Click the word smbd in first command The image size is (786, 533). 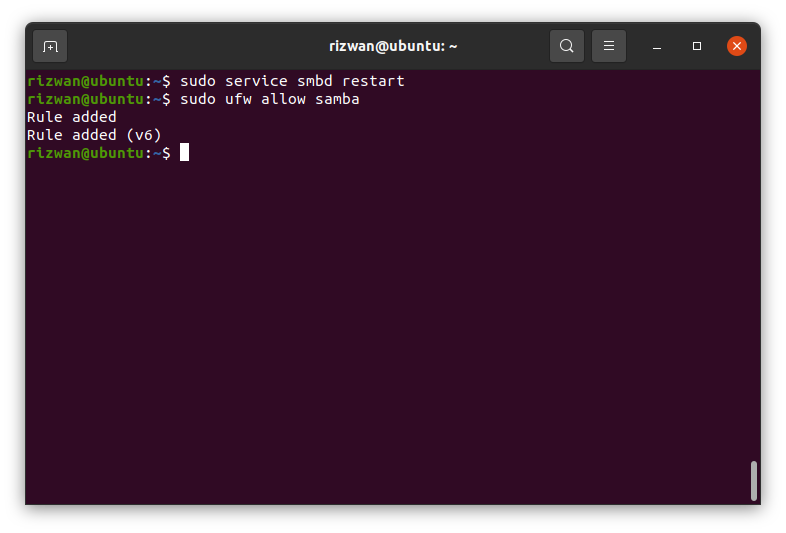(x=315, y=81)
